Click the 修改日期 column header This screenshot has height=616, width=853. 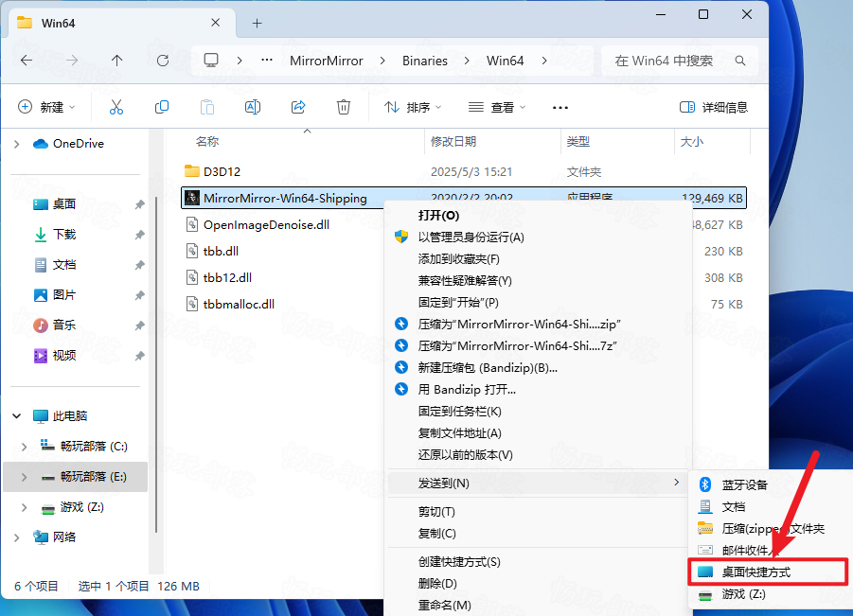tap(453, 142)
